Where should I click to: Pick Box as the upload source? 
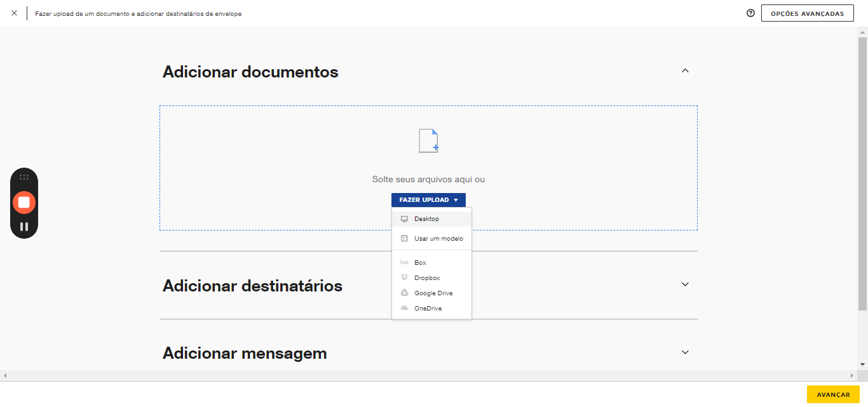pyautogui.click(x=432, y=262)
